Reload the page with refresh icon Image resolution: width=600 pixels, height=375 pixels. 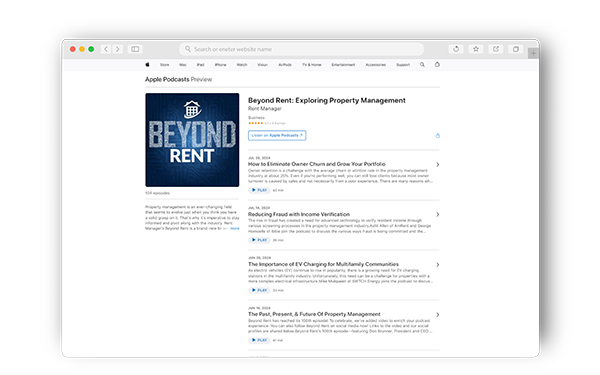(x=456, y=49)
